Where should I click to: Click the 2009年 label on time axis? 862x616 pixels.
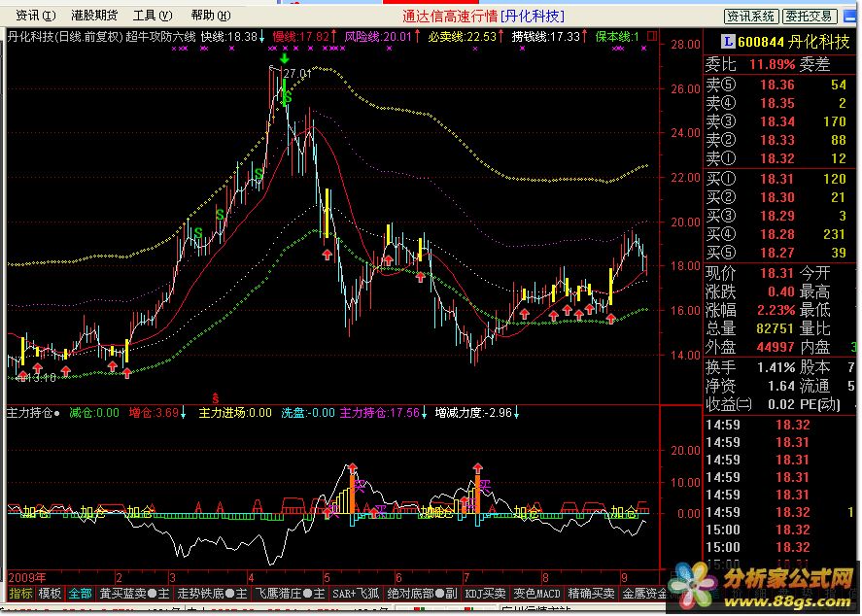27,577
